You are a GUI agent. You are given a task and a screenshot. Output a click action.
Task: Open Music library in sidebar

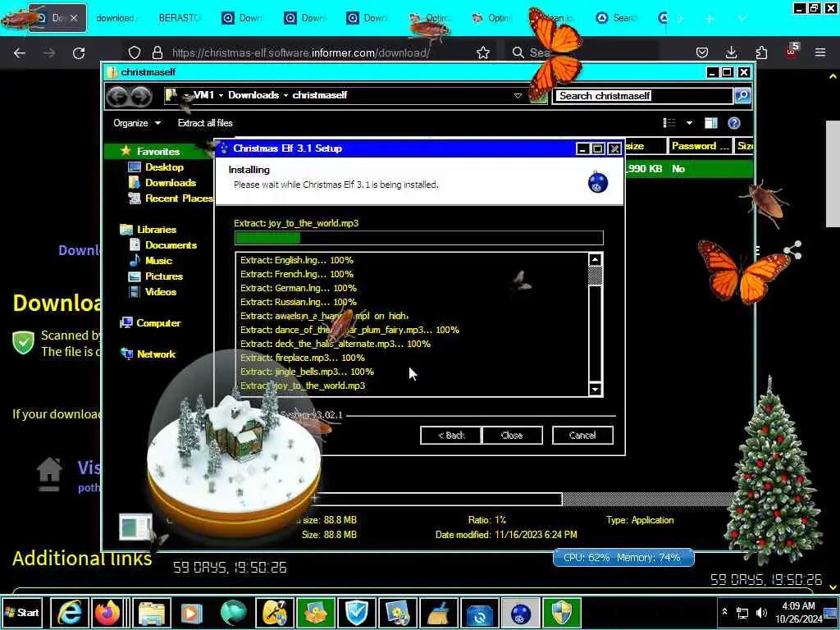(x=158, y=260)
